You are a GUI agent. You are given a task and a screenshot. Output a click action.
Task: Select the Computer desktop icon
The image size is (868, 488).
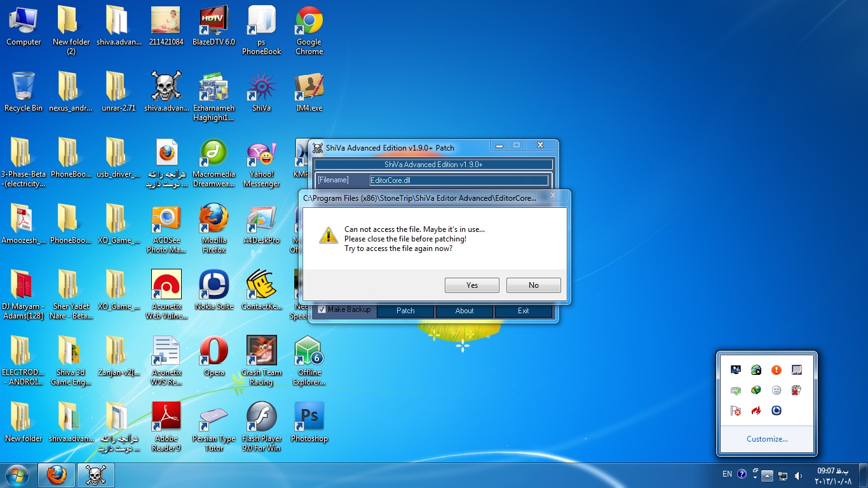coord(24,25)
